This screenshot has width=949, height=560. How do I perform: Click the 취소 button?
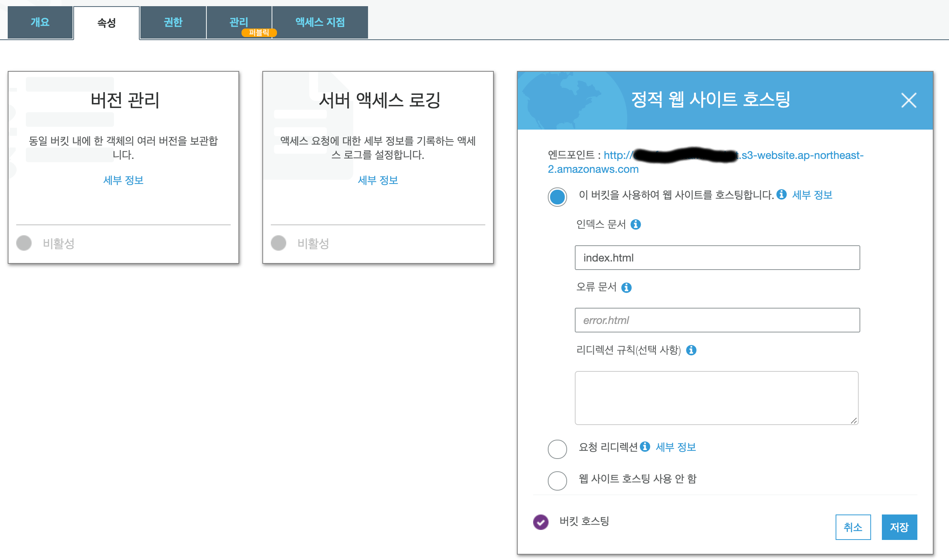point(853,527)
